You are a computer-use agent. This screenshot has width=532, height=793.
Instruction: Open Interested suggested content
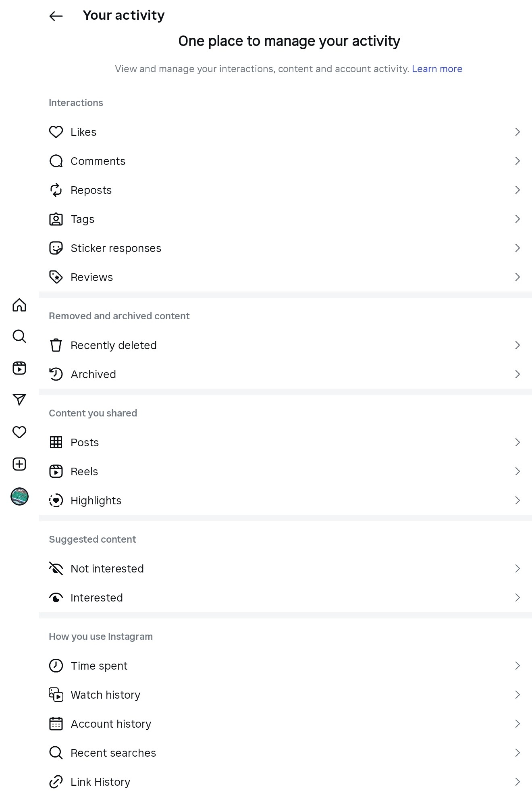click(x=285, y=597)
